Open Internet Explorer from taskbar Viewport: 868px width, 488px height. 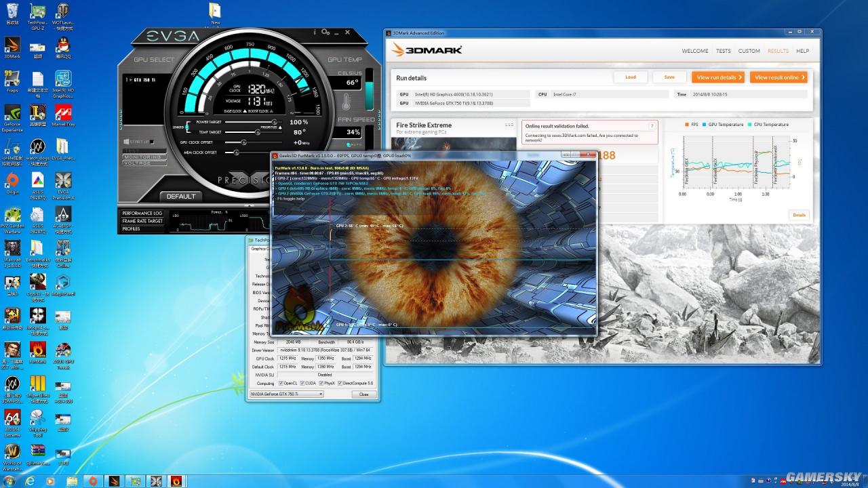coord(30,481)
